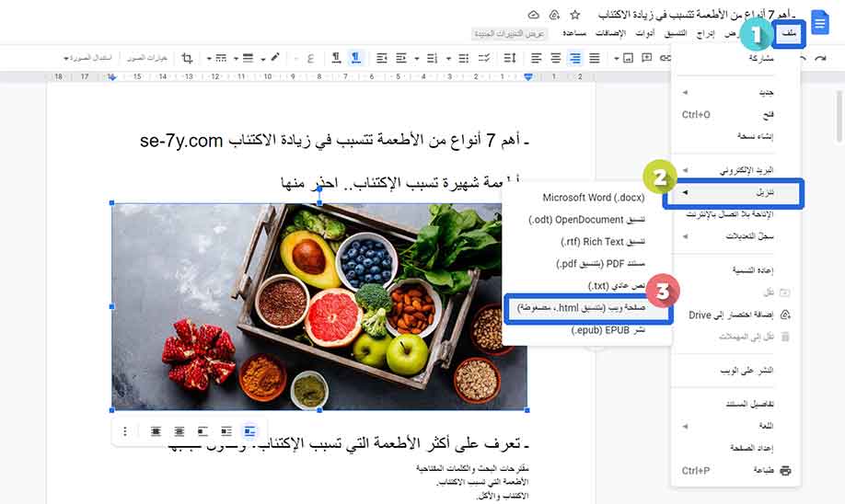This screenshot has height=504, width=845.
Task: Click the add shortcut to Drive icon
Action: [784, 315]
